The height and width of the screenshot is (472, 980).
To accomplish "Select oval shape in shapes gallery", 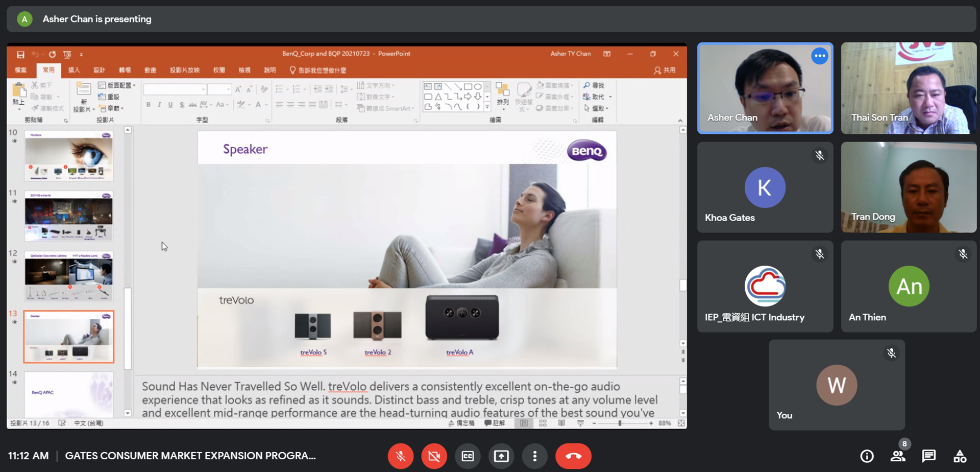I will coord(478,86).
